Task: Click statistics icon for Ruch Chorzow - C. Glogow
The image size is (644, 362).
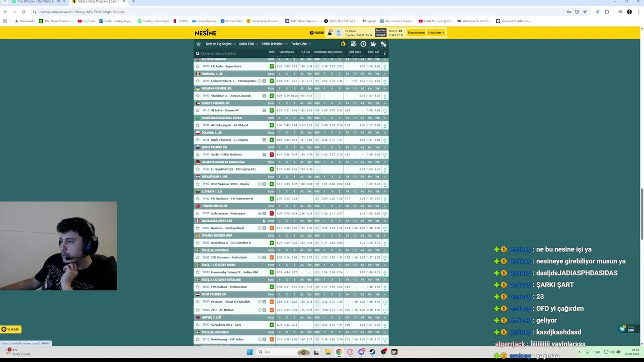Action: click(264, 140)
